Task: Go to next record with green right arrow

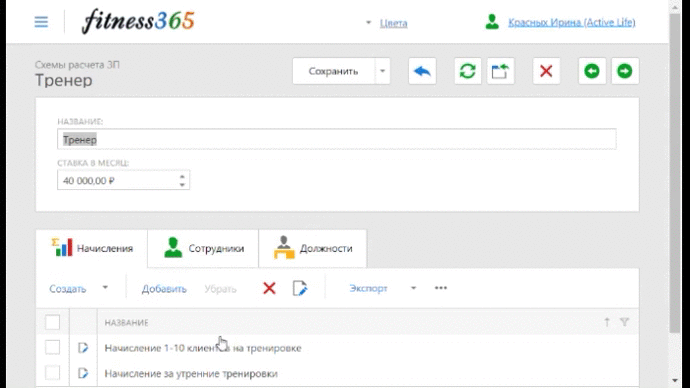Action: [625, 71]
